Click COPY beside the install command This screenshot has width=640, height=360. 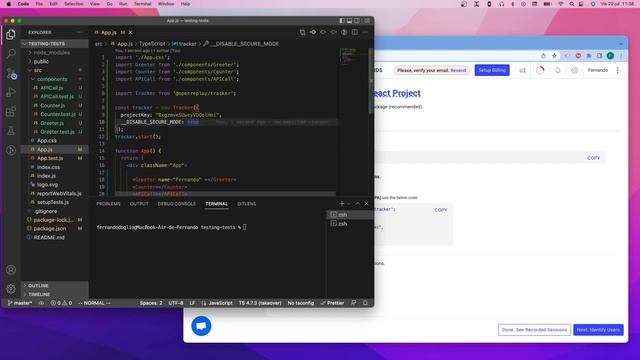(593, 158)
